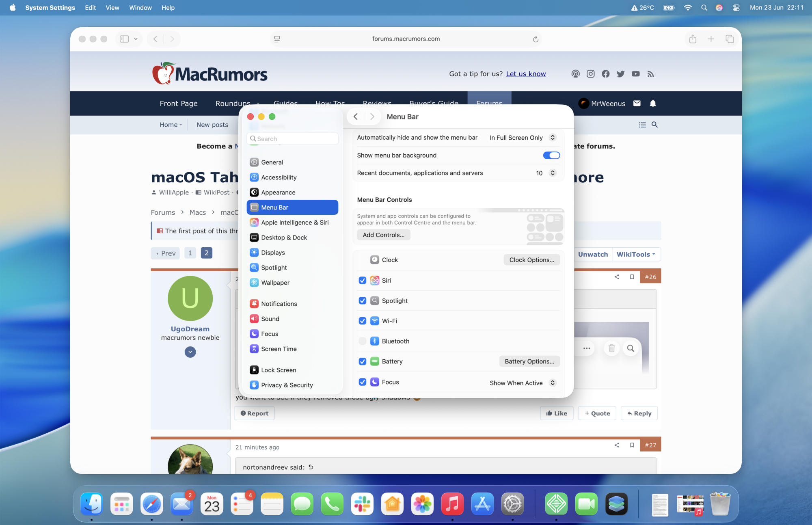Image resolution: width=812 pixels, height=525 pixels.
Task: Uncheck the Wi-Fi menu bar checkbox
Action: point(363,321)
